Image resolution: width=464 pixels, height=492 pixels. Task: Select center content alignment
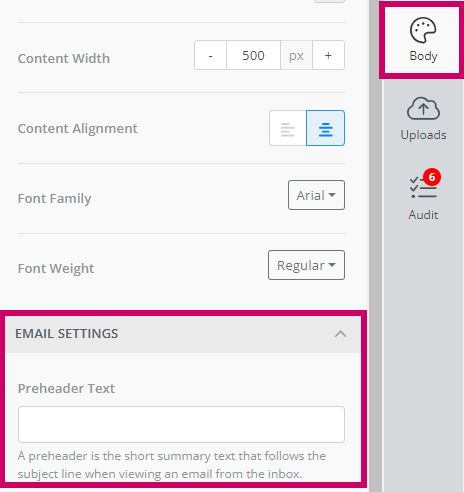coord(325,128)
